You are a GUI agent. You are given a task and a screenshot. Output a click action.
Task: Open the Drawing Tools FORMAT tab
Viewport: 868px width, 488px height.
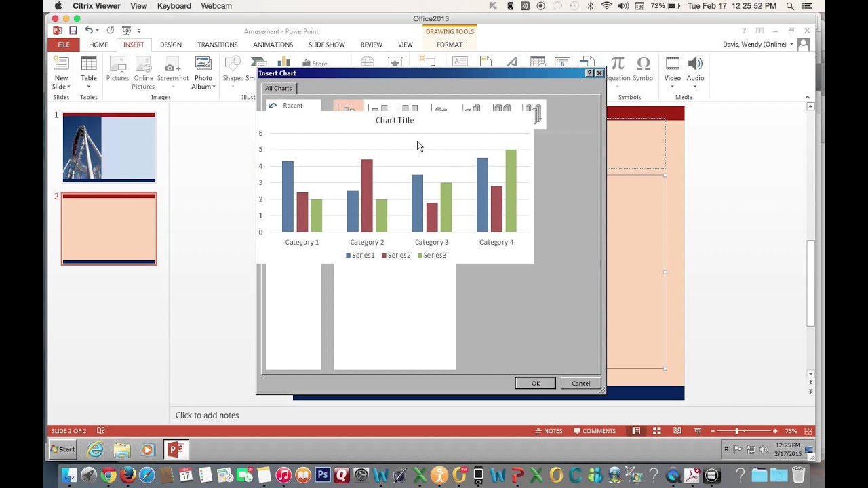tap(450, 45)
